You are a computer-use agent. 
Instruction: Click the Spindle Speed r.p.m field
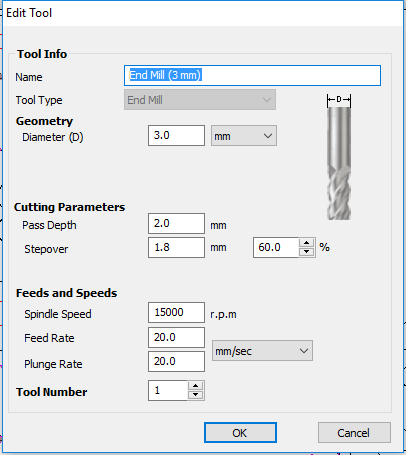(176, 312)
